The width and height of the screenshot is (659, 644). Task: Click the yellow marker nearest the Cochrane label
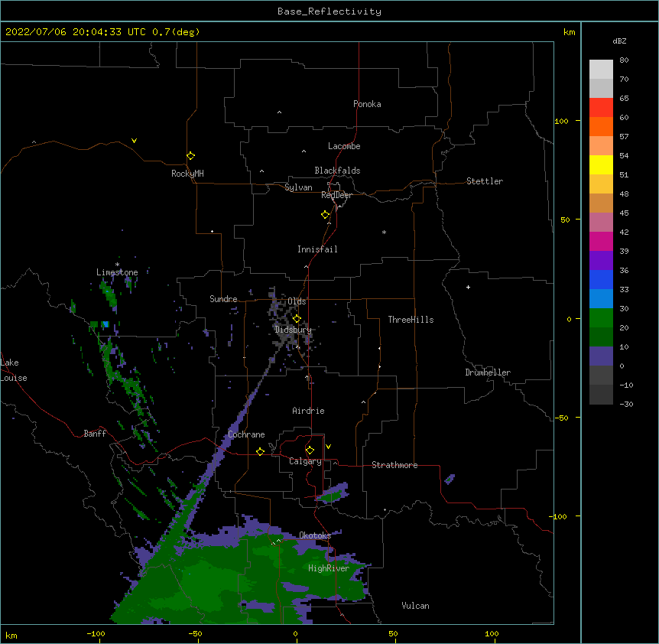pyautogui.click(x=260, y=452)
